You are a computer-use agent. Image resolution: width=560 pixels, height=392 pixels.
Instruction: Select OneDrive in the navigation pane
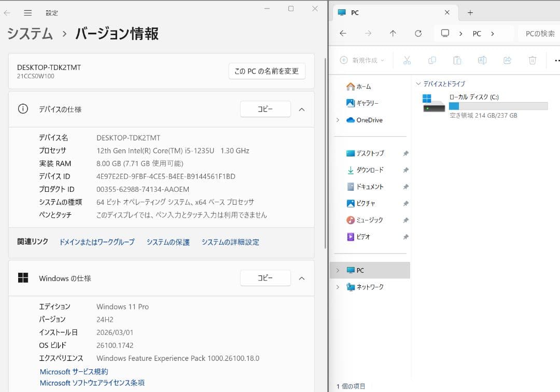(365, 120)
